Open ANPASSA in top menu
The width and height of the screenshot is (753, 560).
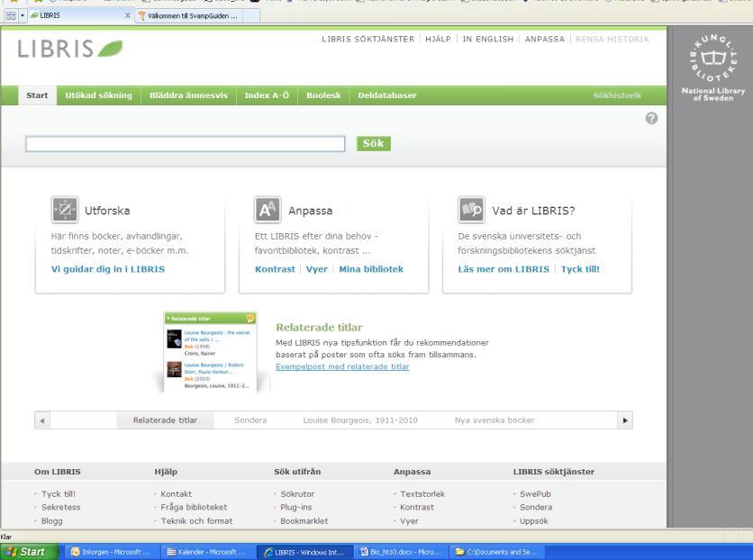click(545, 40)
